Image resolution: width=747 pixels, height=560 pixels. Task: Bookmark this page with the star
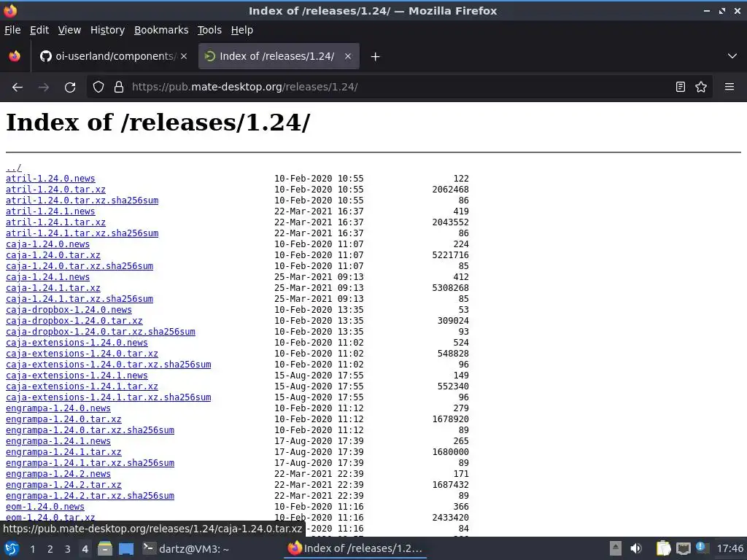(x=701, y=87)
